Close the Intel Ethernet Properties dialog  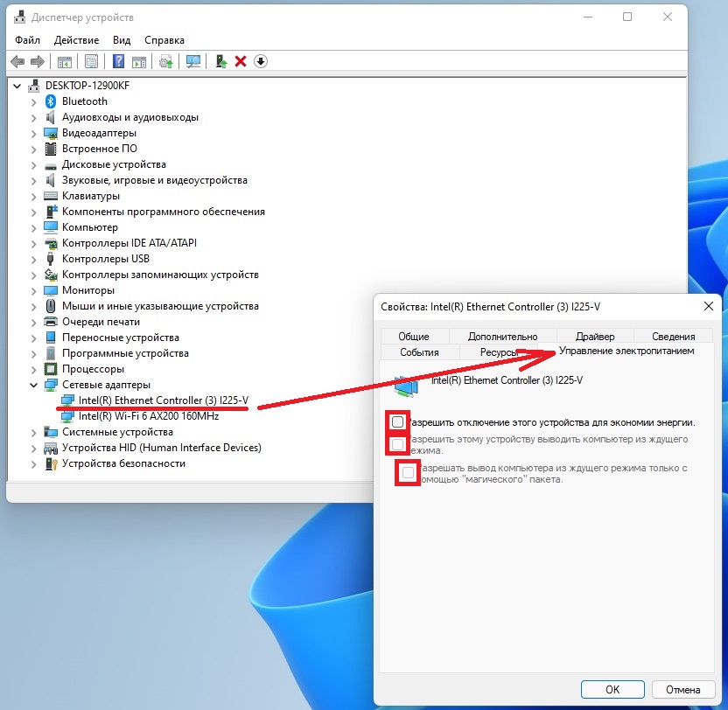[709, 306]
